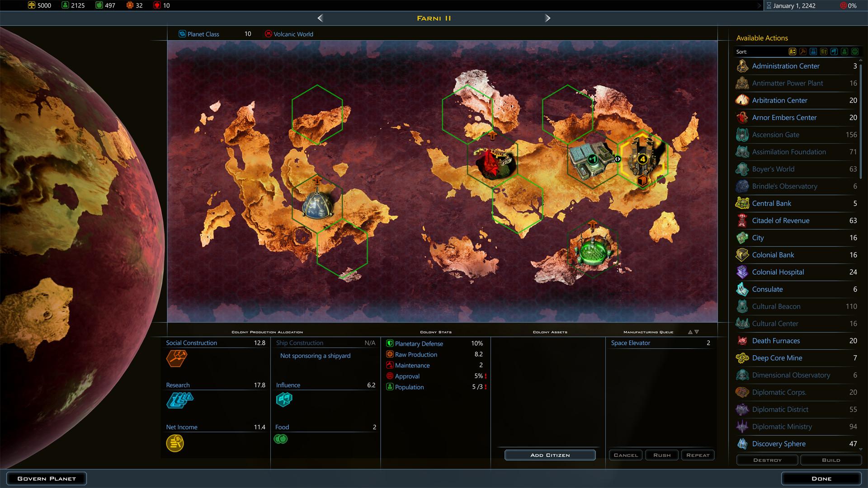This screenshot has width=868, height=488.
Task: Sort actions by research flask icon
Action: [x=814, y=52]
